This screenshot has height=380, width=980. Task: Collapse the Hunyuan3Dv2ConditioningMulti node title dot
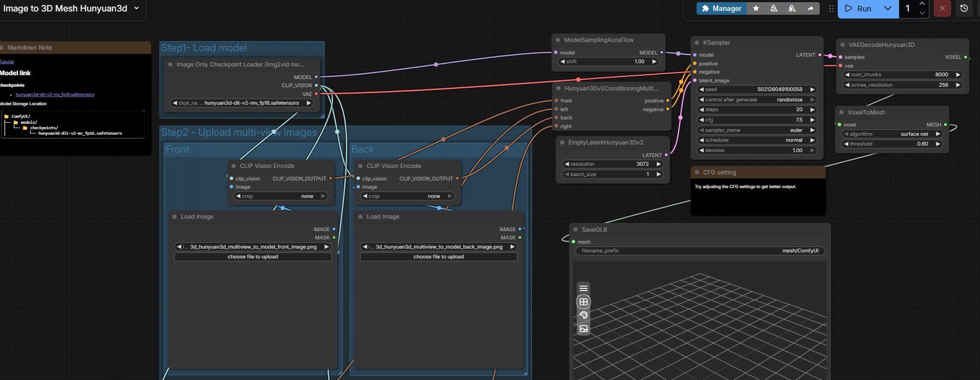tap(558, 88)
